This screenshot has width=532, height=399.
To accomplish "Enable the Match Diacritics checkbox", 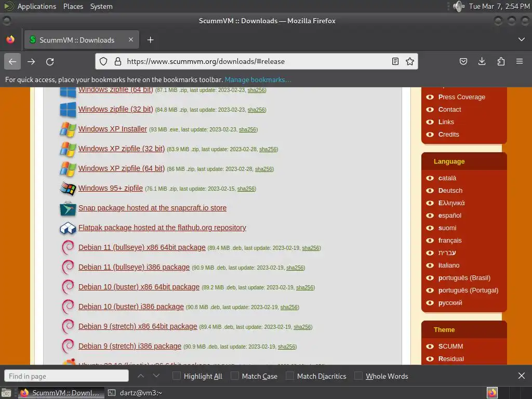I will click(x=290, y=376).
